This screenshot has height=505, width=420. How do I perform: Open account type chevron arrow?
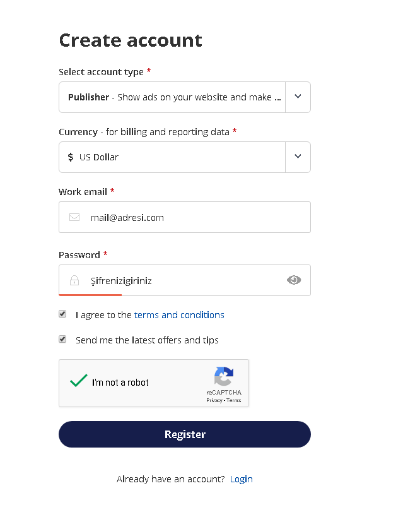tap(298, 97)
